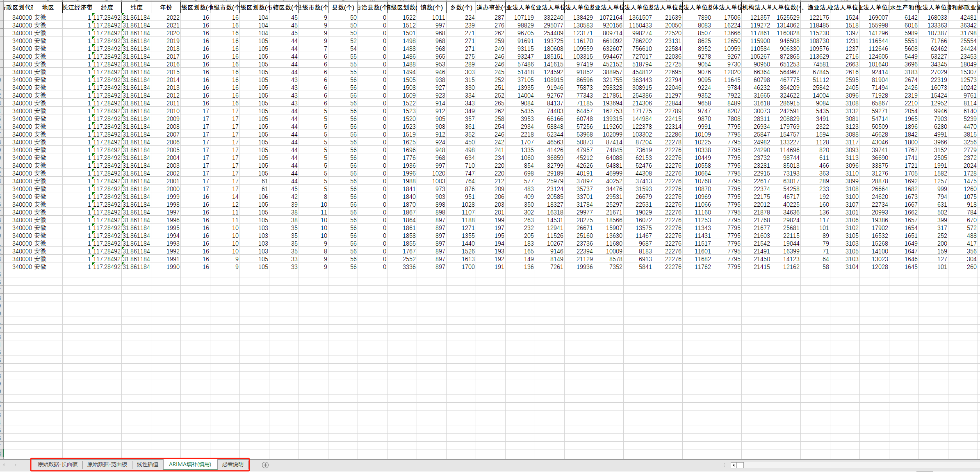Select the 年份 header cell

(166, 7)
